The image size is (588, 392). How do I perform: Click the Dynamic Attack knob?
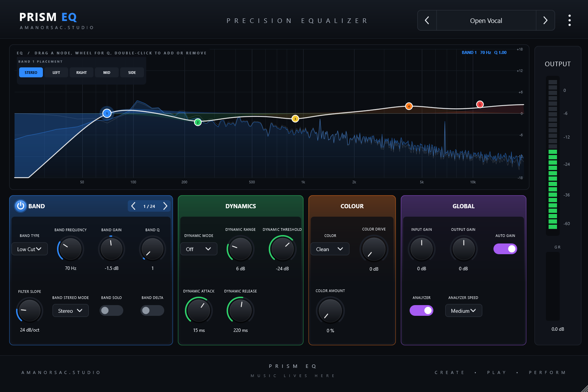coord(199,310)
